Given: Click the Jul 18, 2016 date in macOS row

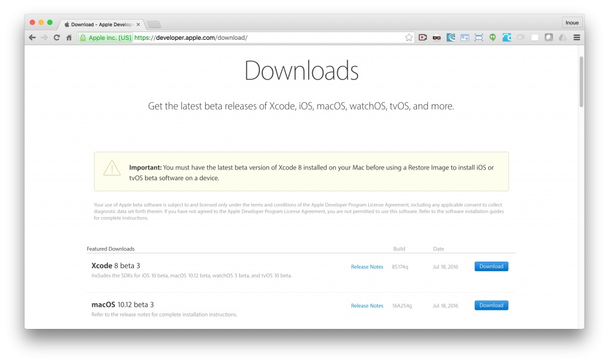Looking at the screenshot, I should (445, 306).
